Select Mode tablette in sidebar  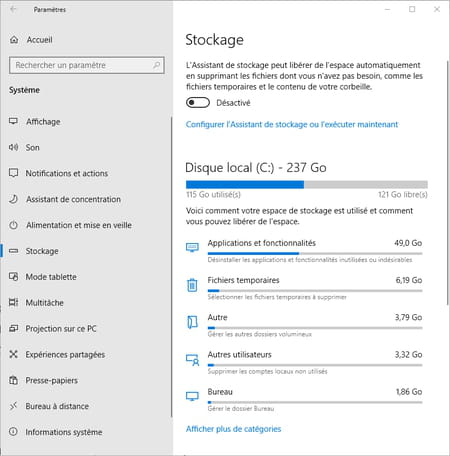coord(51,277)
